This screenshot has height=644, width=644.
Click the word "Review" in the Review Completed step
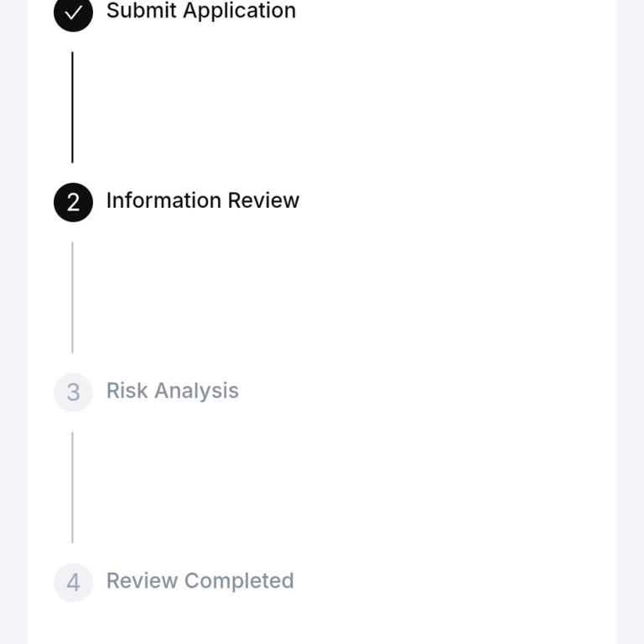[x=142, y=581]
